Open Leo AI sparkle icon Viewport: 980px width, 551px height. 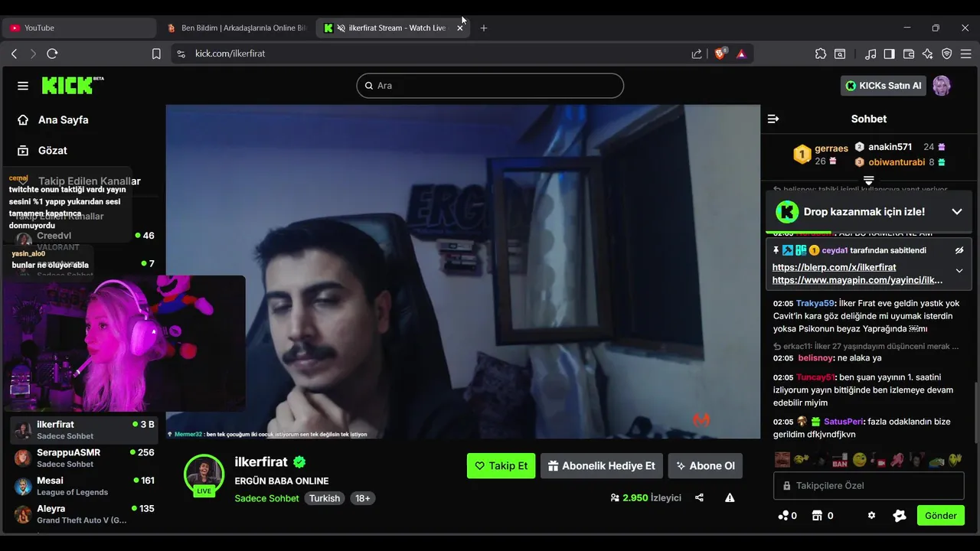click(x=928, y=54)
